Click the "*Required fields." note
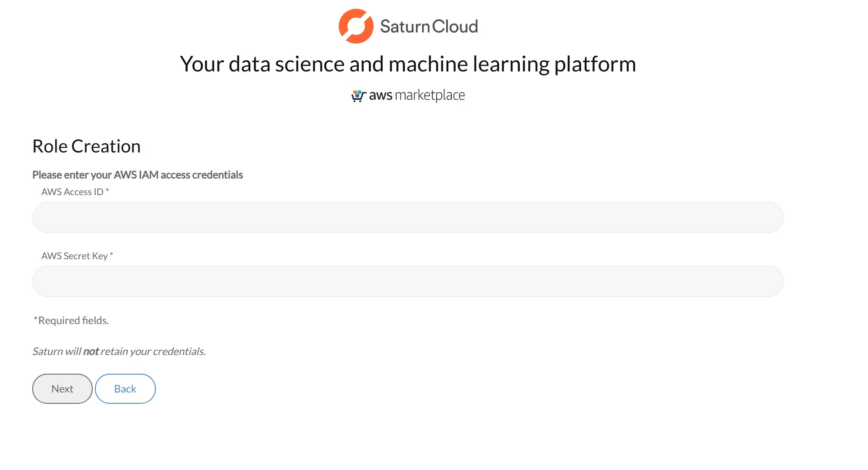This screenshot has width=868, height=470. (x=71, y=321)
